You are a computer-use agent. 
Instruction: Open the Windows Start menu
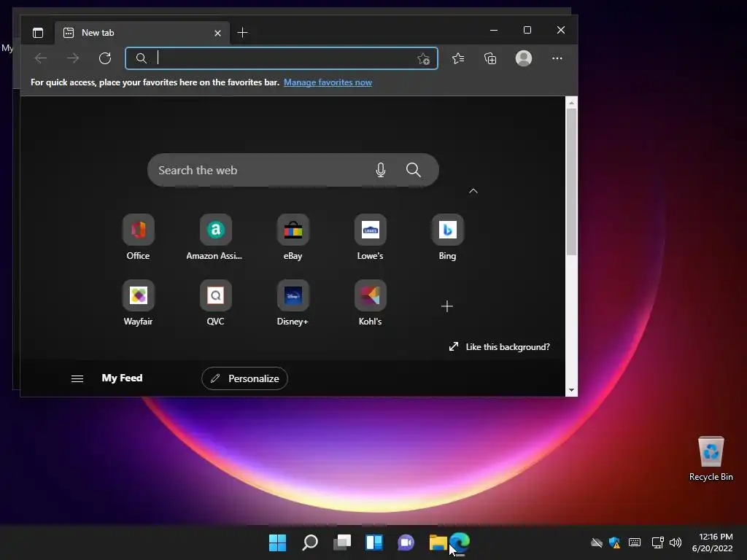(x=277, y=542)
